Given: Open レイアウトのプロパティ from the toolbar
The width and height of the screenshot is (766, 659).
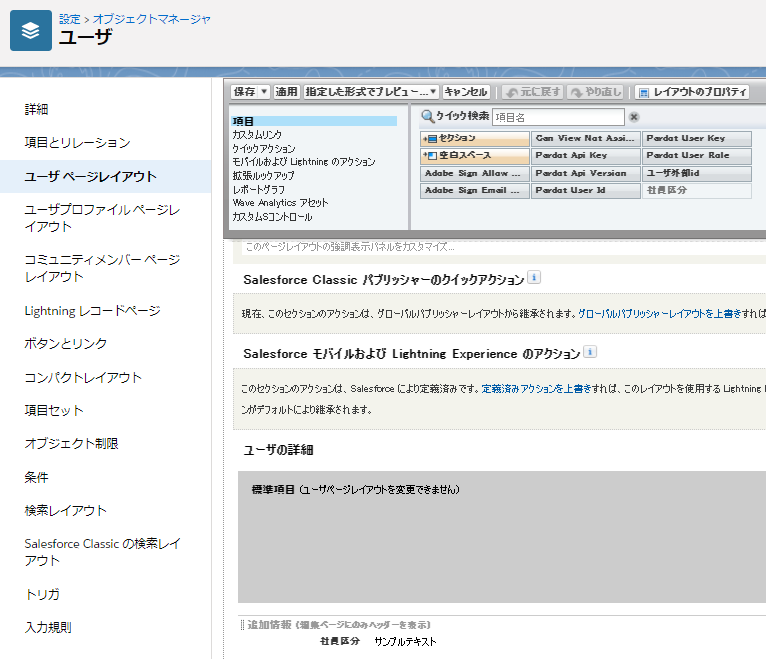Looking at the screenshot, I should (692, 92).
